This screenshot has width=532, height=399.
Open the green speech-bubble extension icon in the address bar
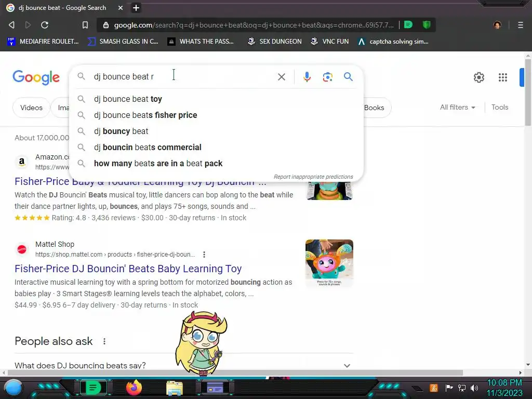pyautogui.click(x=408, y=24)
